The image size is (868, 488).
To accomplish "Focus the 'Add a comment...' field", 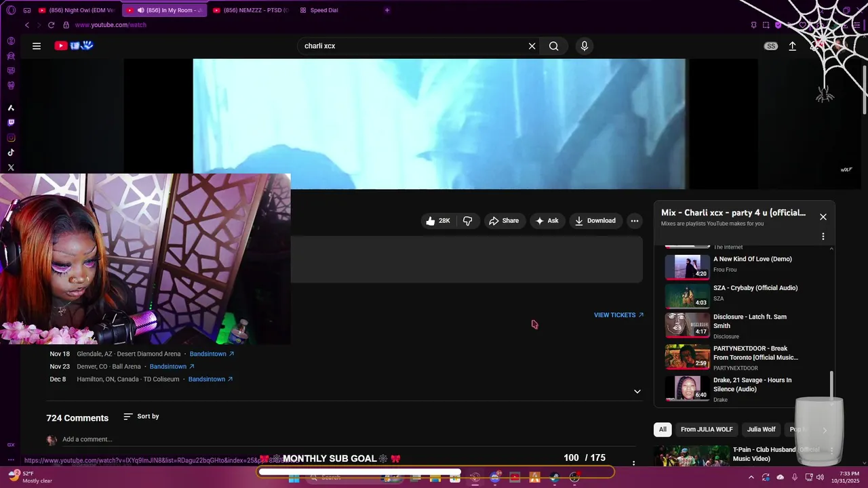I will point(349,439).
